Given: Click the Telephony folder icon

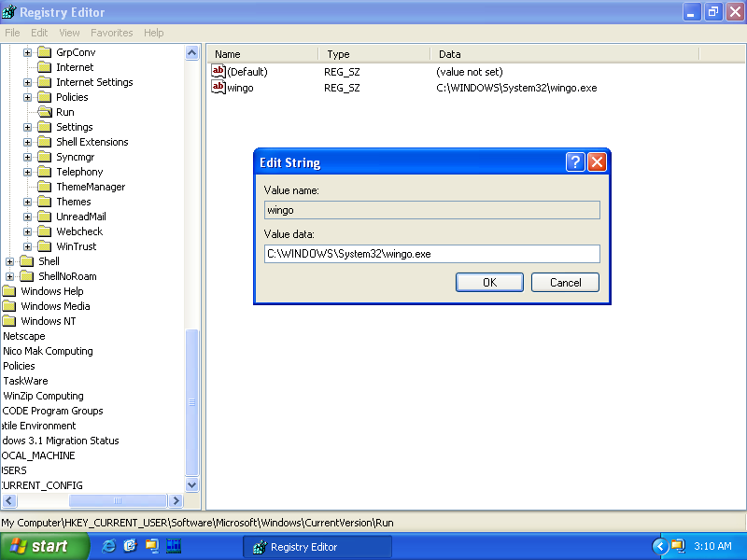Looking at the screenshot, I should click(44, 172).
